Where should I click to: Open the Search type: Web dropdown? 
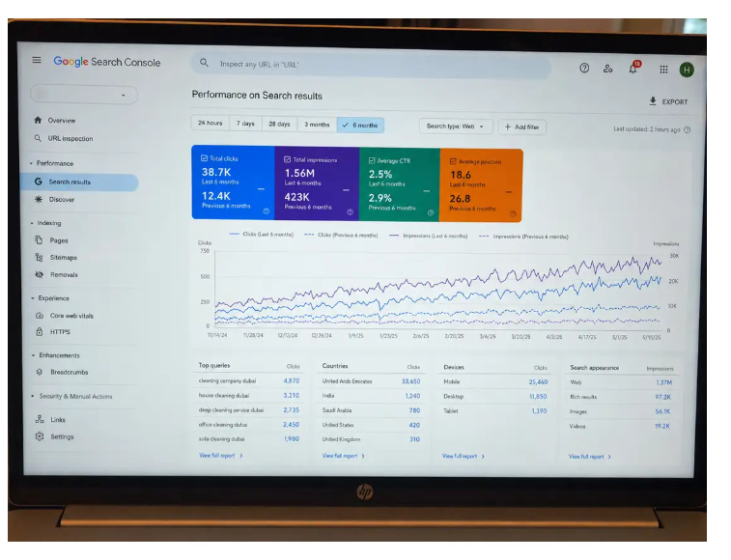pyautogui.click(x=456, y=126)
